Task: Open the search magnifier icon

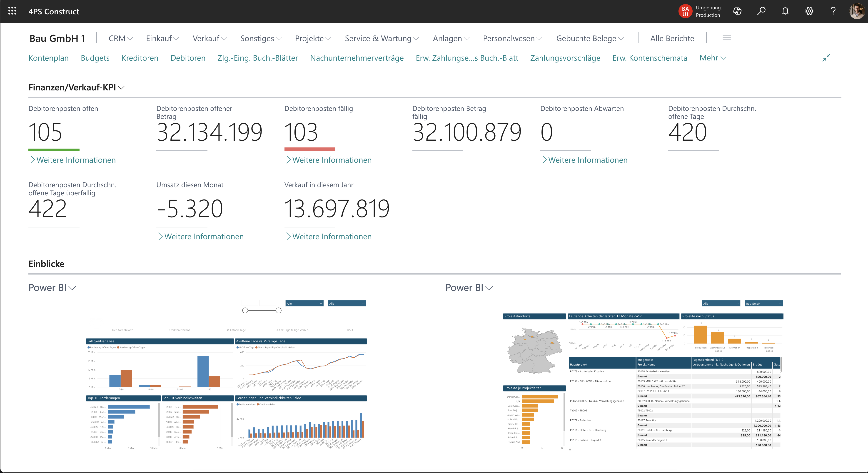Action: [761, 11]
